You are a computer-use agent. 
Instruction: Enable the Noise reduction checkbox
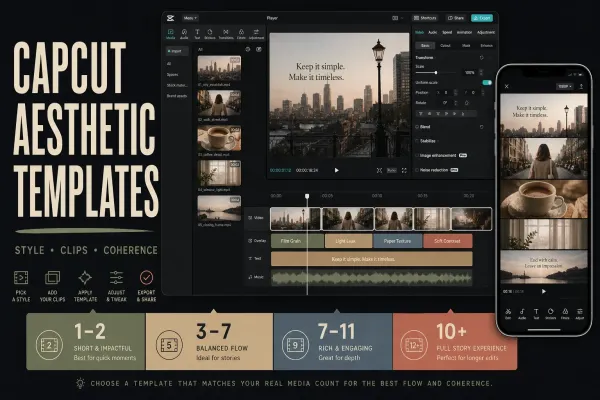[x=417, y=170]
